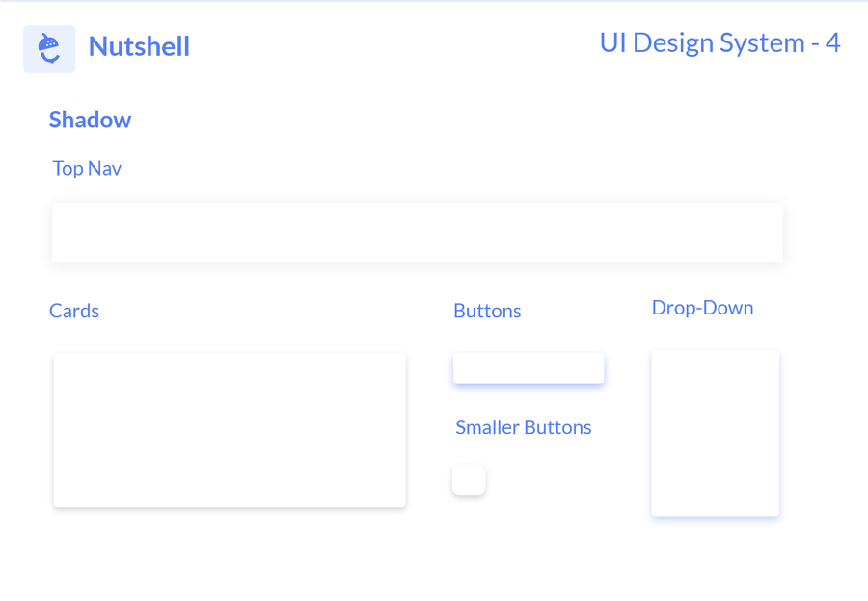Click the UI Design System - 4 title
The image size is (868, 601).
tap(719, 43)
